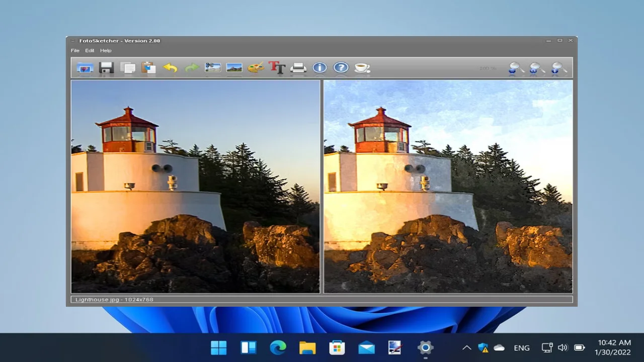Click the Windows Security shield tray icon
644x362 pixels.
point(483,347)
